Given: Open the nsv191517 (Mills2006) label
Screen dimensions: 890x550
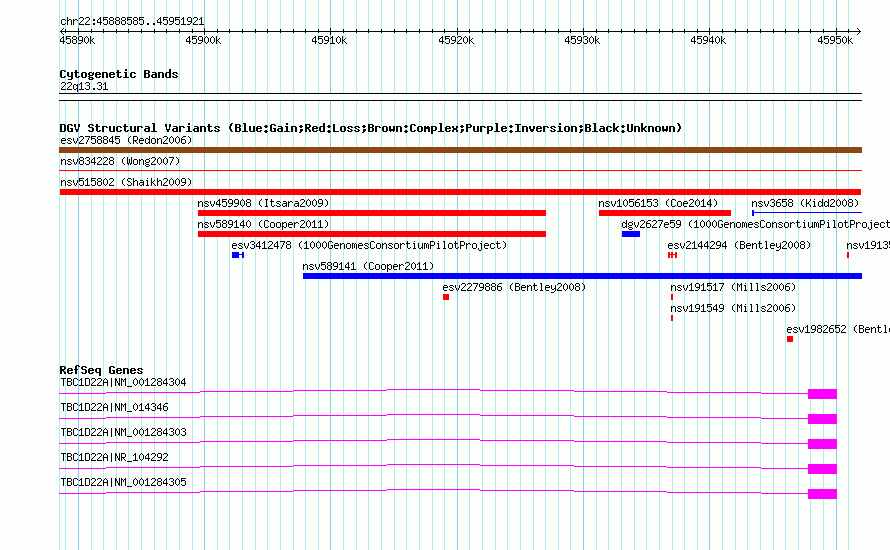Looking at the screenshot, I should [x=733, y=287].
